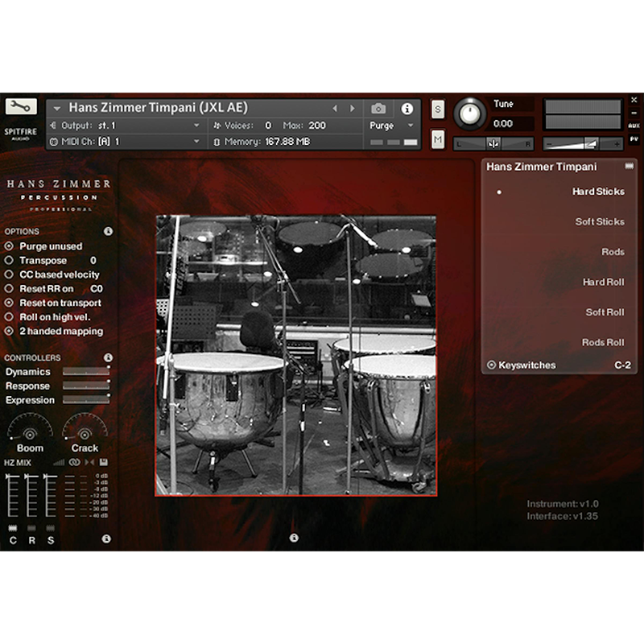Select the Hard Roll articulation
Viewport: 644px width, 644px height.
click(603, 283)
